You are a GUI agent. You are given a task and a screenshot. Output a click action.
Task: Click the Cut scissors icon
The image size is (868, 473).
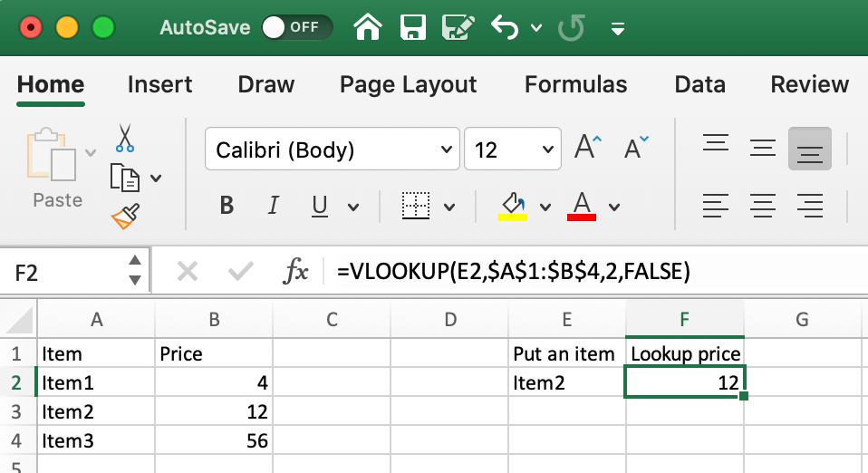coord(125,139)
